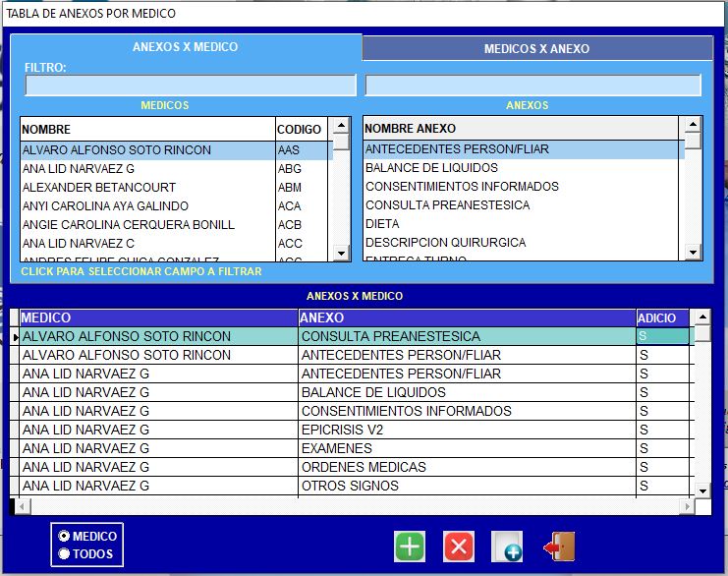The height and width of the screenshot is (576, 728).
Task: Click NOMBRE ANEXO column header
Action: [521, 128]
